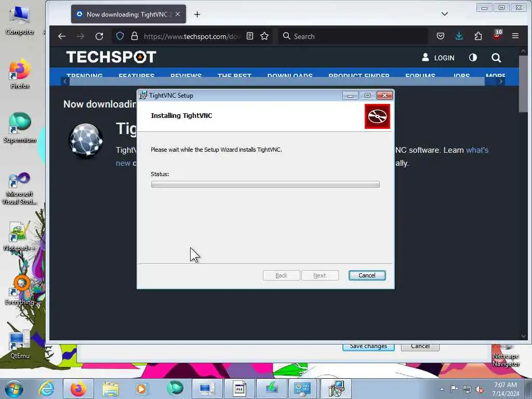
Task: Toggle reader view in address bar
Action: [250, 36]
